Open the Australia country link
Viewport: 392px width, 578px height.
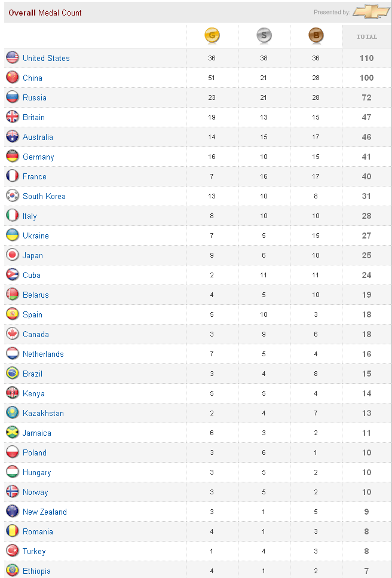38,137
